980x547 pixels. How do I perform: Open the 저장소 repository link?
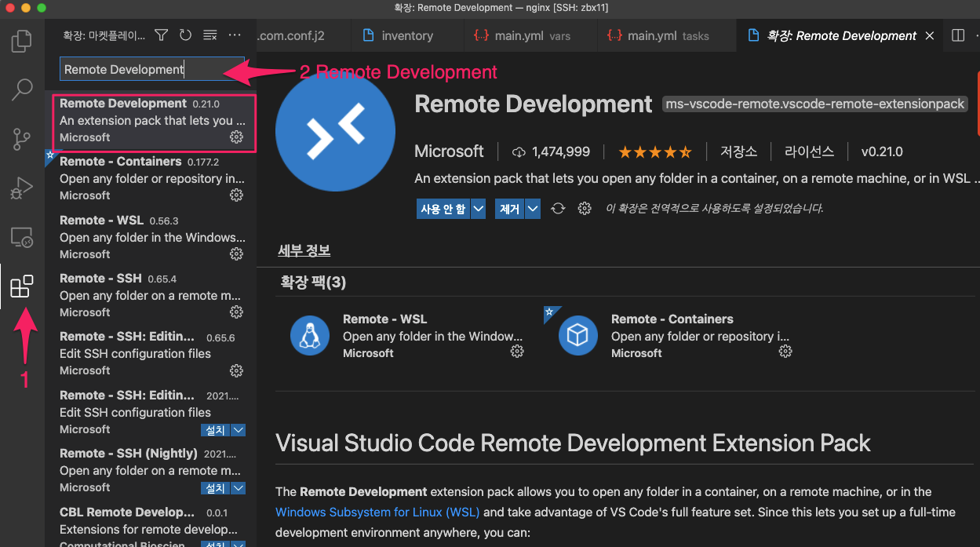(x=738, y=151)
